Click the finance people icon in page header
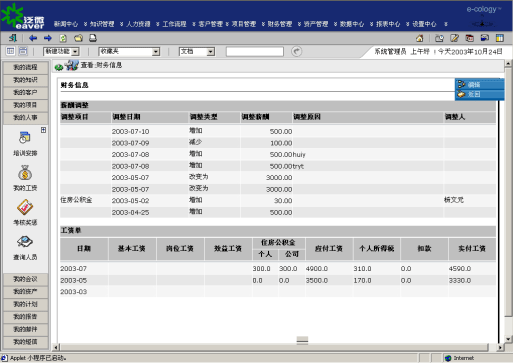This screenshot has width=513, height=364. (72, 65)
